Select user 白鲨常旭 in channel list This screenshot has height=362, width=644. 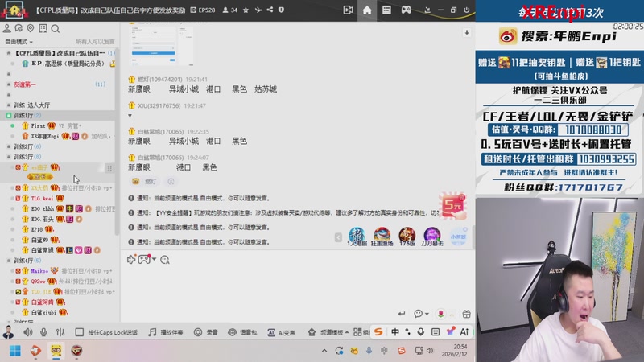43,250
